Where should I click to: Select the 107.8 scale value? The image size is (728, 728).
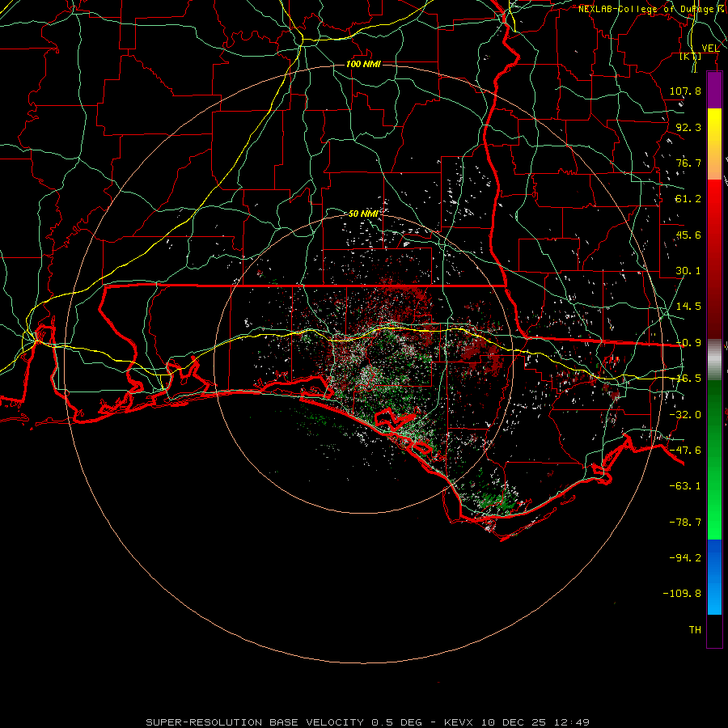(685, 91)
